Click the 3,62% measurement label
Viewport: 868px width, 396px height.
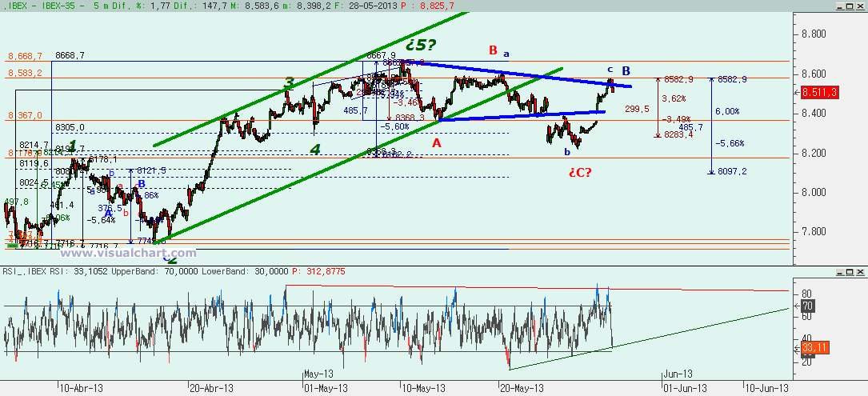[x=674, y=98]
